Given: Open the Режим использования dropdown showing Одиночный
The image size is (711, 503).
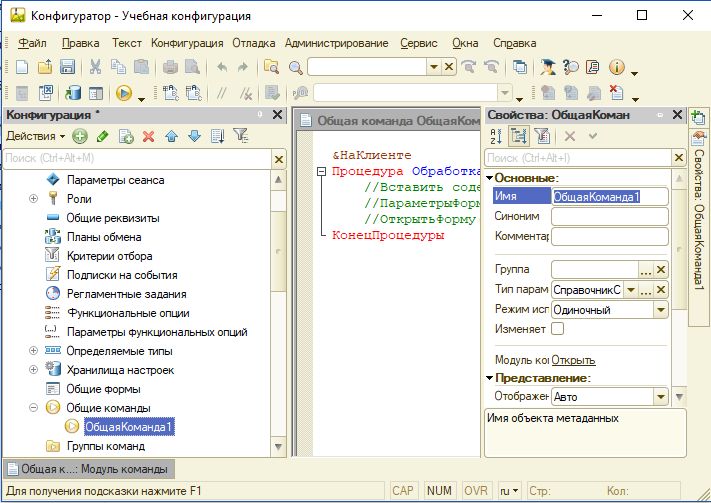Looking at the screenshot, I should click(660, 310).
